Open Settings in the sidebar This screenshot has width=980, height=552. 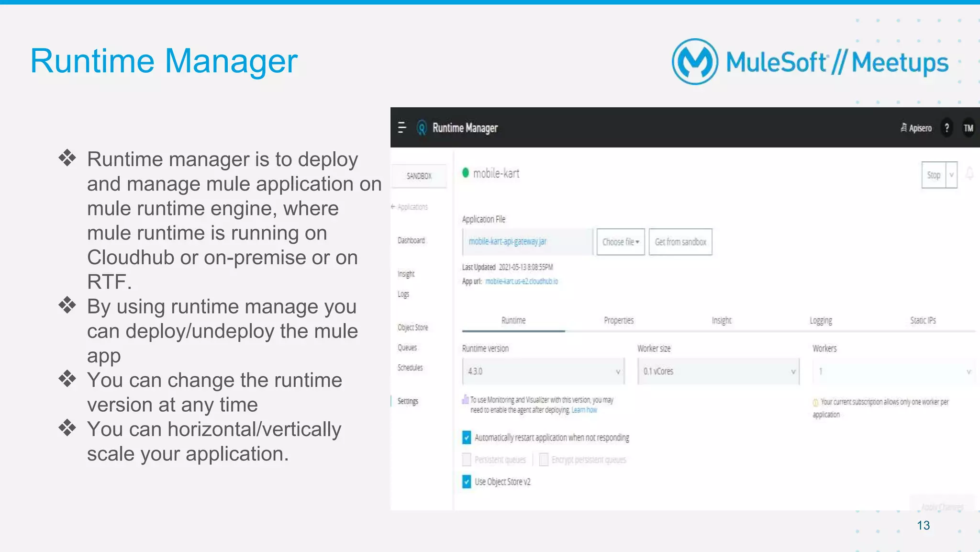(x=408, y=401)
